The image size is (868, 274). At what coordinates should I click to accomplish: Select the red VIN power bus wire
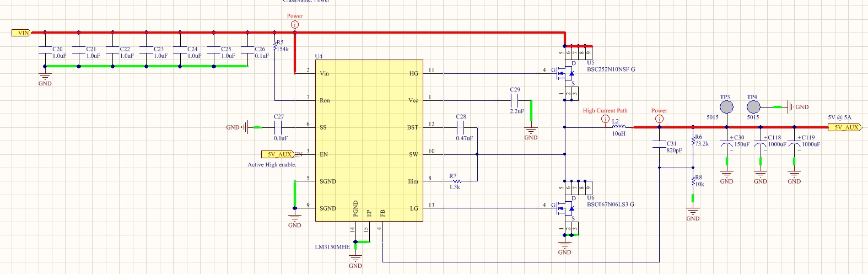click(298, 33)
